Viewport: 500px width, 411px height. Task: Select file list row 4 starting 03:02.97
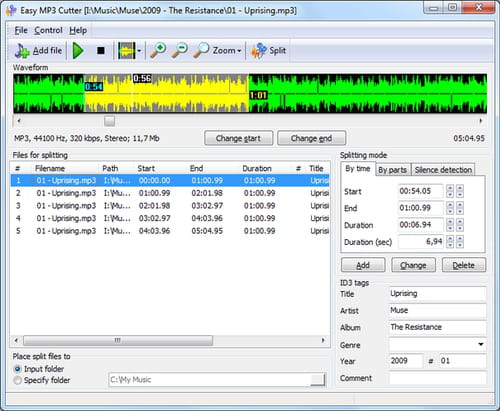click(x=170, y=219)
